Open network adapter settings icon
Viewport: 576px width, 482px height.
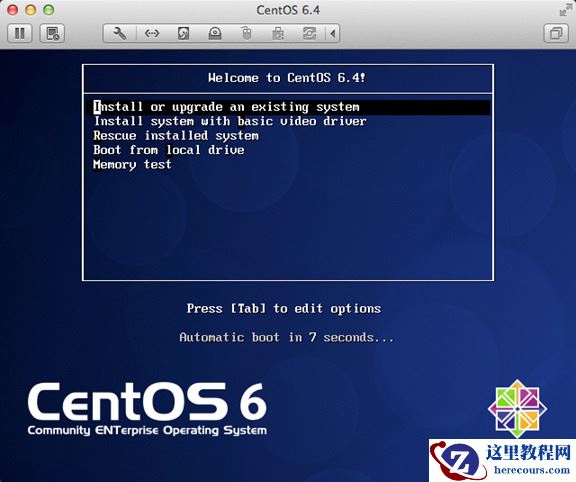[152, 33]
